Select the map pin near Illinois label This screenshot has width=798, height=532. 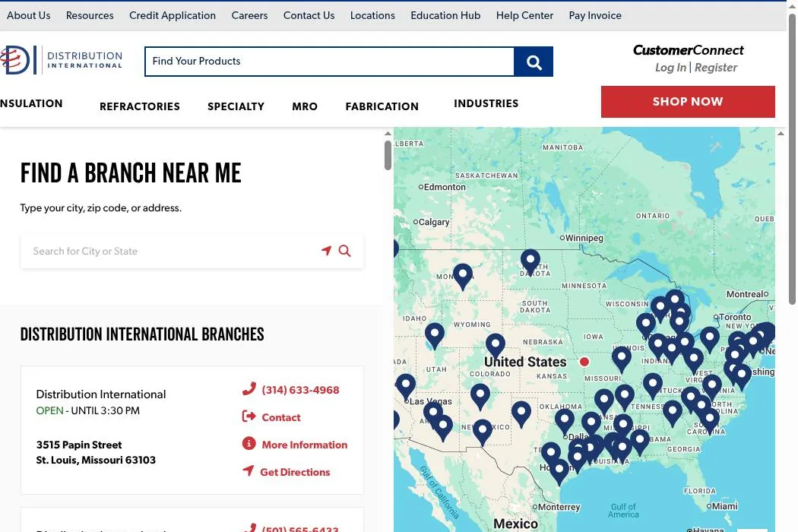pos(622,358)
